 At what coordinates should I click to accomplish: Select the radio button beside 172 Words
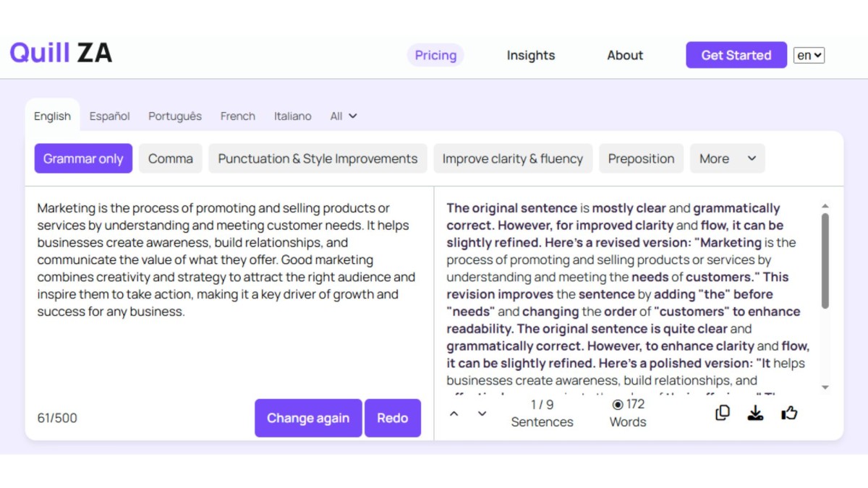(618, 405)
